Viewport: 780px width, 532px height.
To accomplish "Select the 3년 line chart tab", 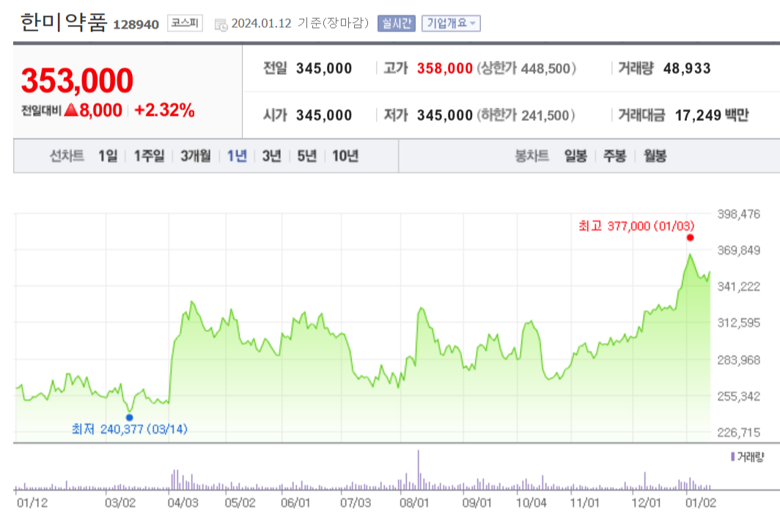I will coord(271,156).
